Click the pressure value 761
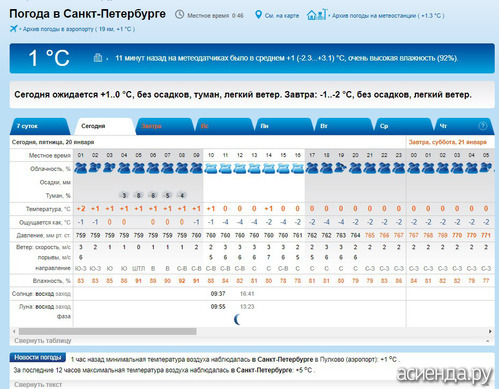499x389 pixels. coord(297,235)
